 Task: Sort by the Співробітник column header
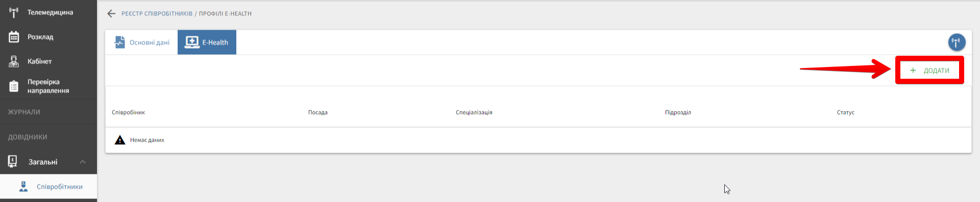pos(128,113)
